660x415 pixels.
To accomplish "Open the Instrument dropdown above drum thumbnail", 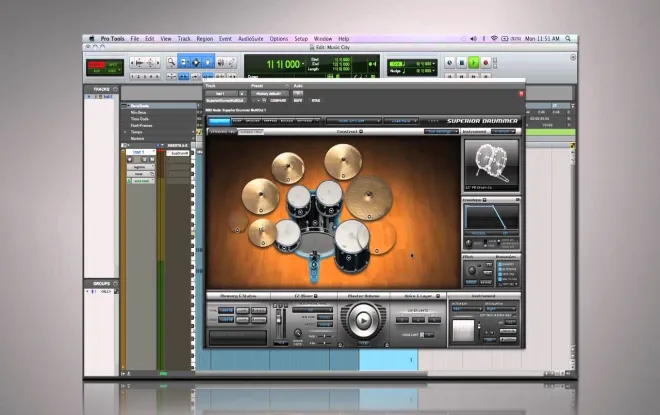I will pos(503,132).
